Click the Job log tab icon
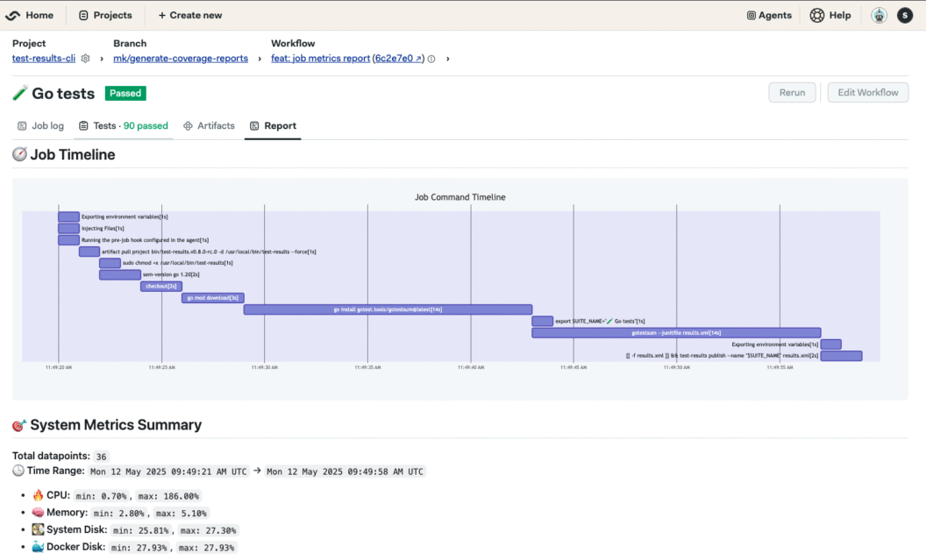 coord(22,125)
